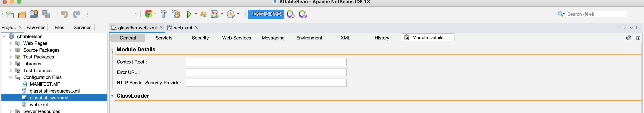Close the Projects panel tab
Screen dimensions: 644x113
pyautogui.click(x=20, y=27)
